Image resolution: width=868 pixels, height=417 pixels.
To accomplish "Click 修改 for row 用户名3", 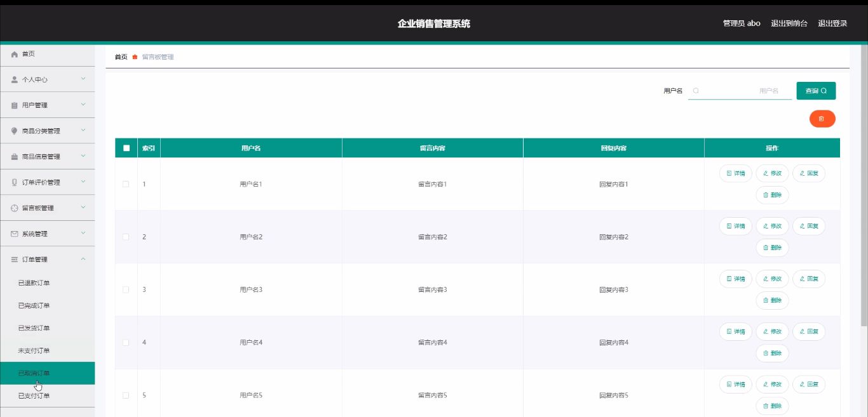I will click(772, 279).
